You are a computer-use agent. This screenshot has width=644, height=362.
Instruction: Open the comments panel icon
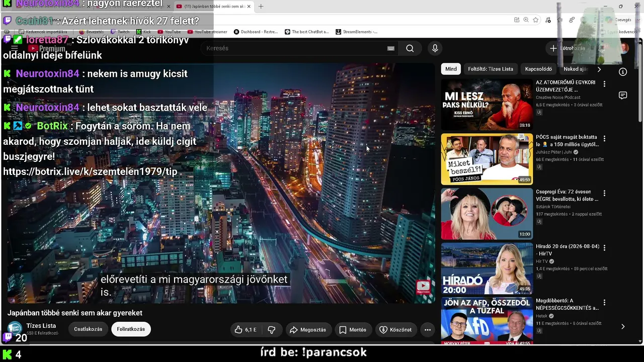[x=623, y=96]
